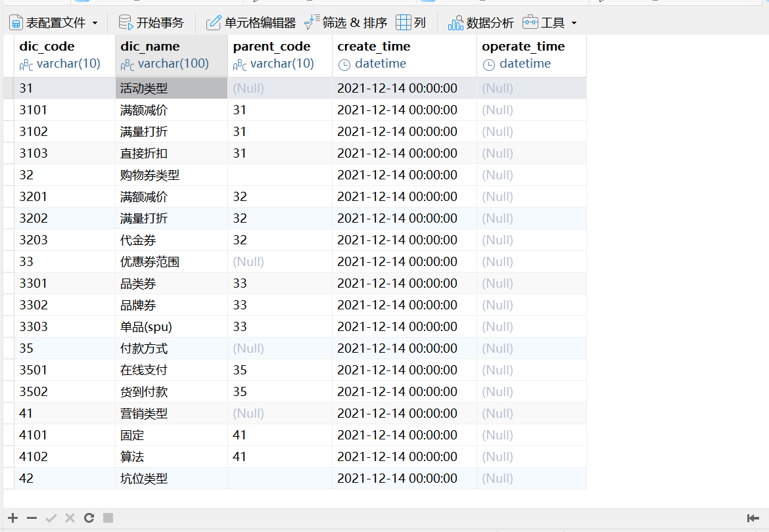Viewport: 769px width, 532px height.
Task: Click the dic_code cell 3303
Action: coord(34,326)
